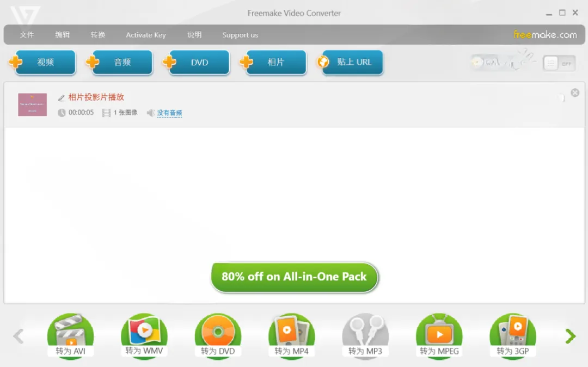Remove the slideshow item with X icon

[x=575, y=93]
